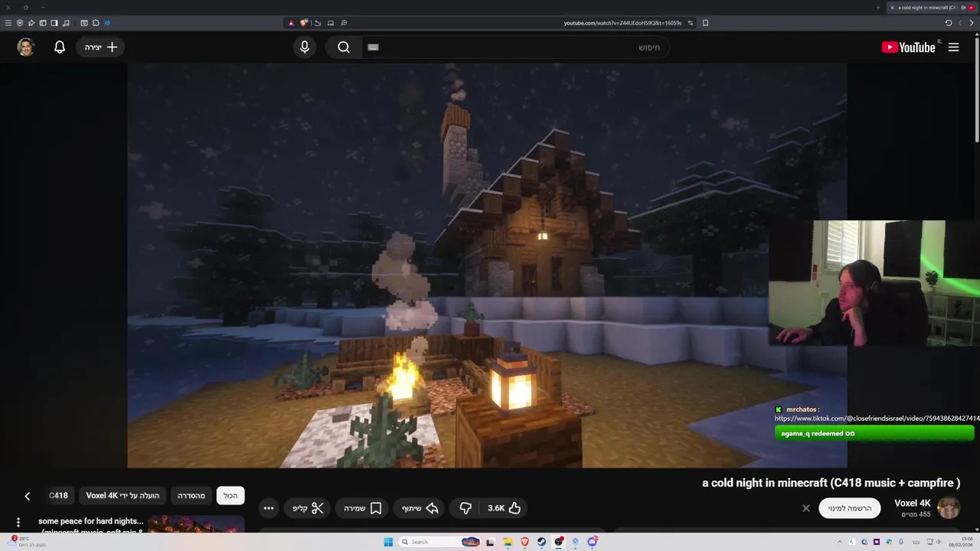Open File Explorer from the taskbar
The width and height of the screenshot is (980, 551).
click(x=508, y=542)
